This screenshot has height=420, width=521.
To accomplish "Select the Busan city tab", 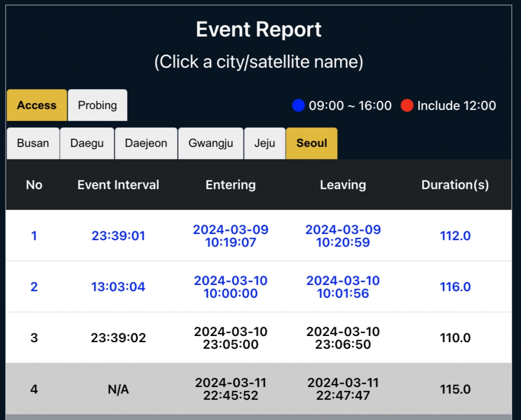I will (x=33, y=143).
